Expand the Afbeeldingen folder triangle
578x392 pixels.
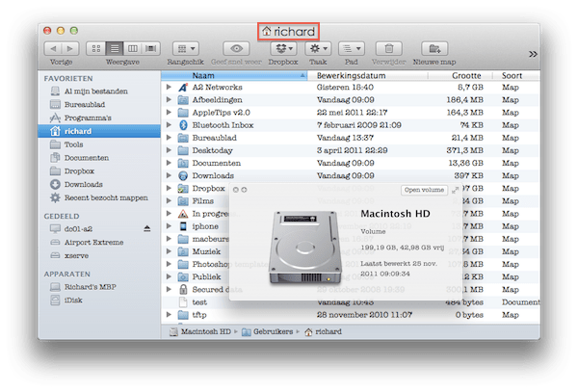(169, 99)
